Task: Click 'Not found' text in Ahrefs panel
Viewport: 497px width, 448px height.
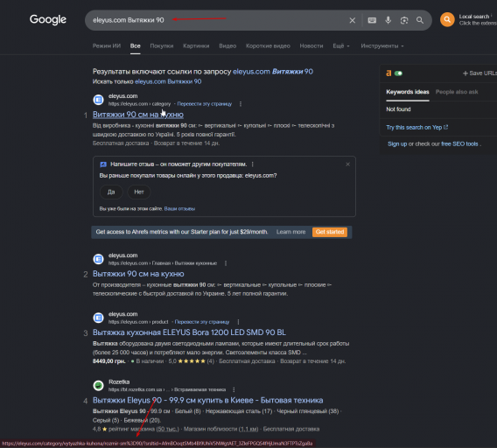Action: pyautogui.click(x=398, y=109)
